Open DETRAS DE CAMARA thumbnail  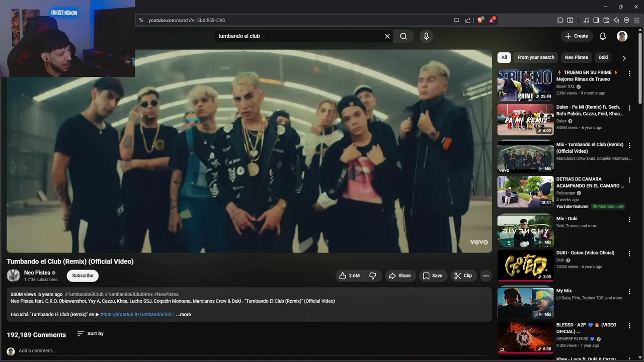(525, 192)
